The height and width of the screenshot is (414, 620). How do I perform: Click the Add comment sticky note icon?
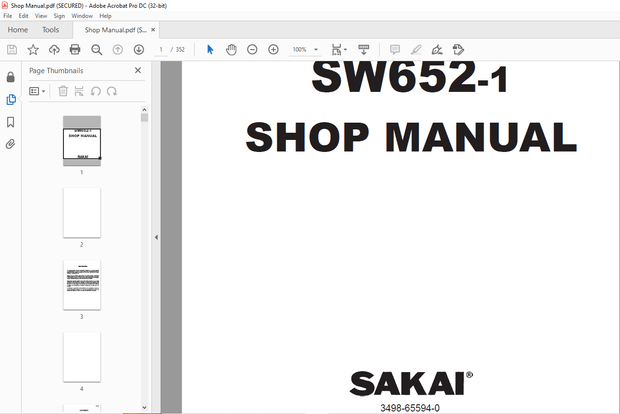coord(394,49)
